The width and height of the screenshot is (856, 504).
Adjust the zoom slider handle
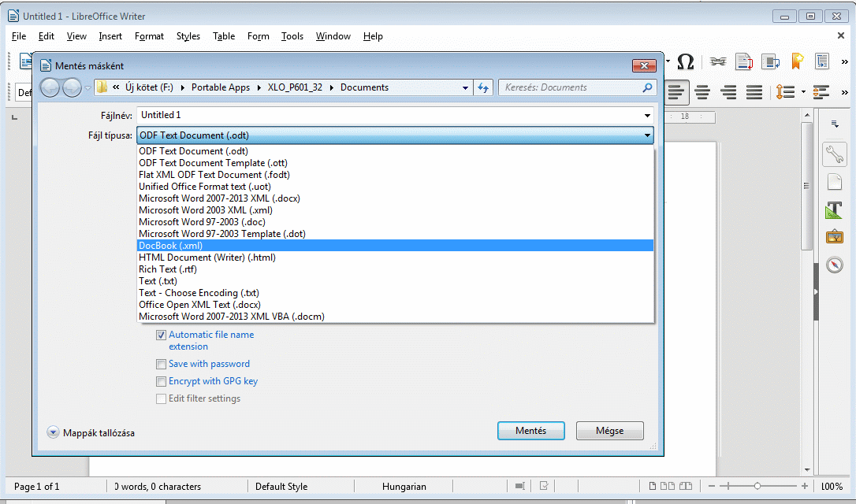pyautogui.click(x=757, y=486)
